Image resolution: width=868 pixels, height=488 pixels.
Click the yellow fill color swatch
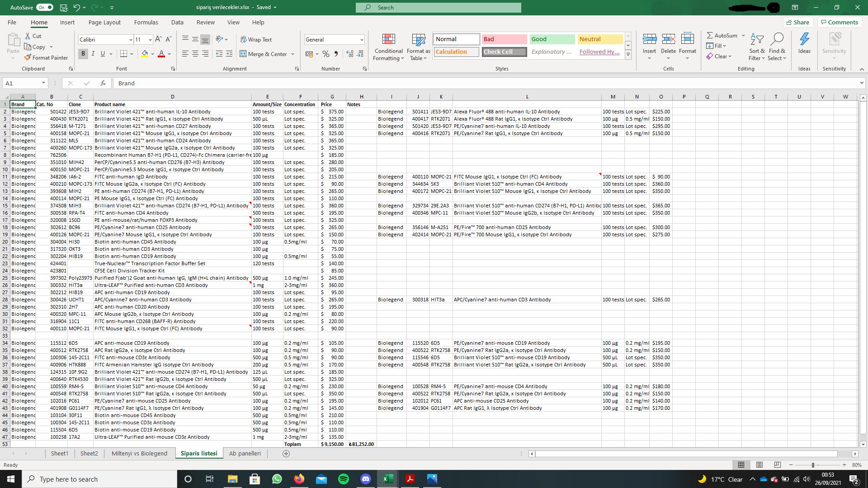pos(145,54)
